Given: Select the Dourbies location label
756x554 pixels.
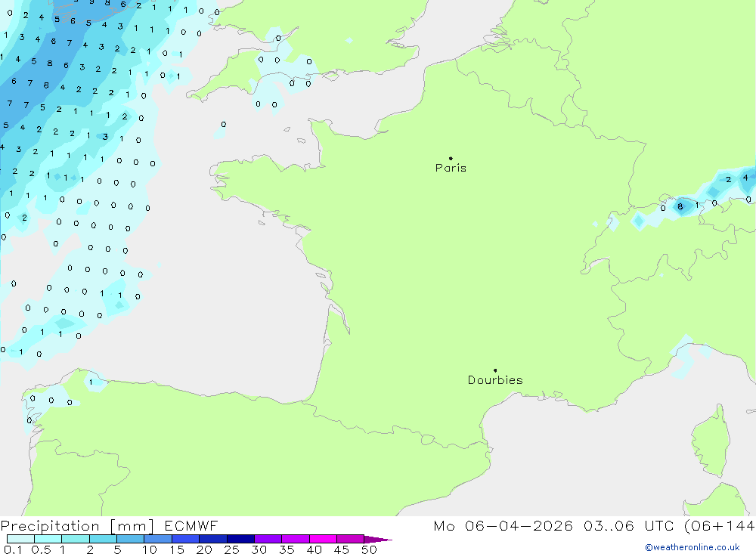Looking at the screenshot, I should [x=495, y=380].
